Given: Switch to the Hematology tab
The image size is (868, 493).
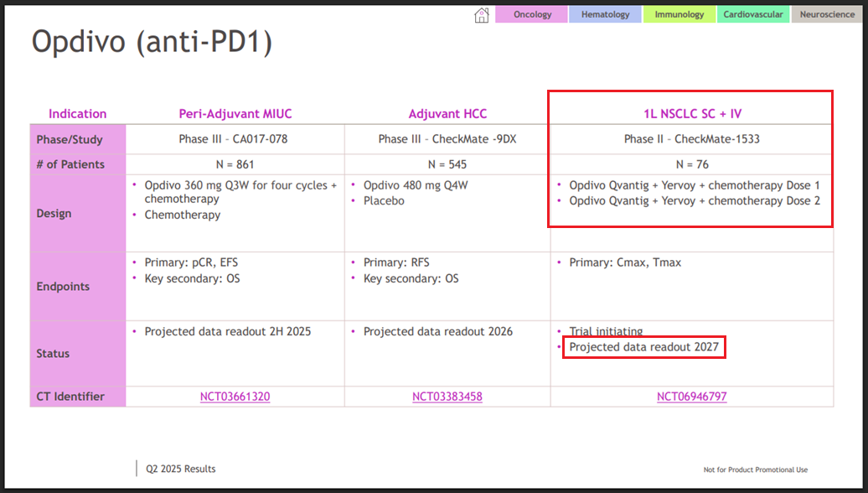Looking at the screenshot, I should (605, 14).
